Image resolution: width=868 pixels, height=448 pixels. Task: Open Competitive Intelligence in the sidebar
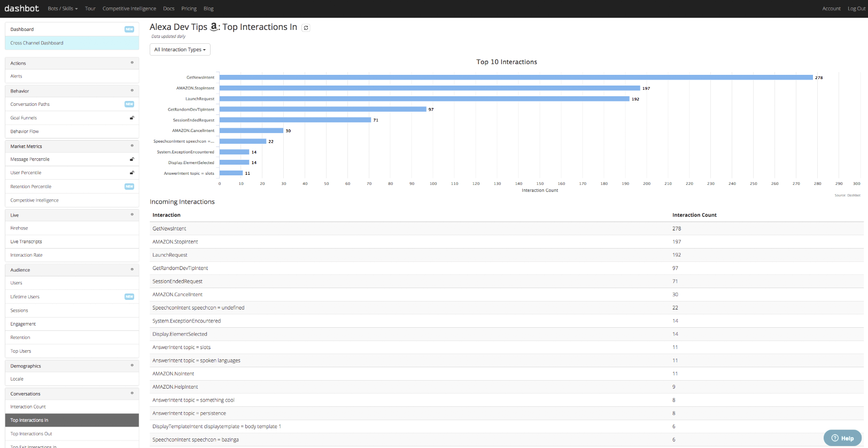tap(72, 200)
